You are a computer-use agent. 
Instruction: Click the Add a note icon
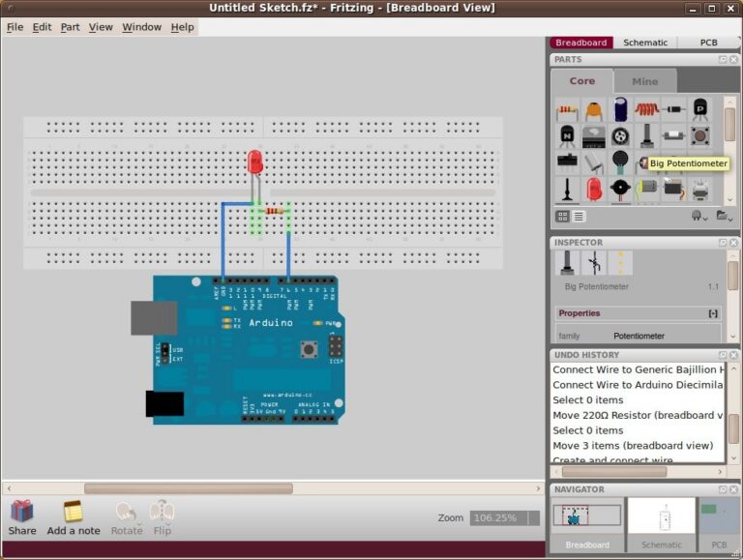click(x=73, y=513)
